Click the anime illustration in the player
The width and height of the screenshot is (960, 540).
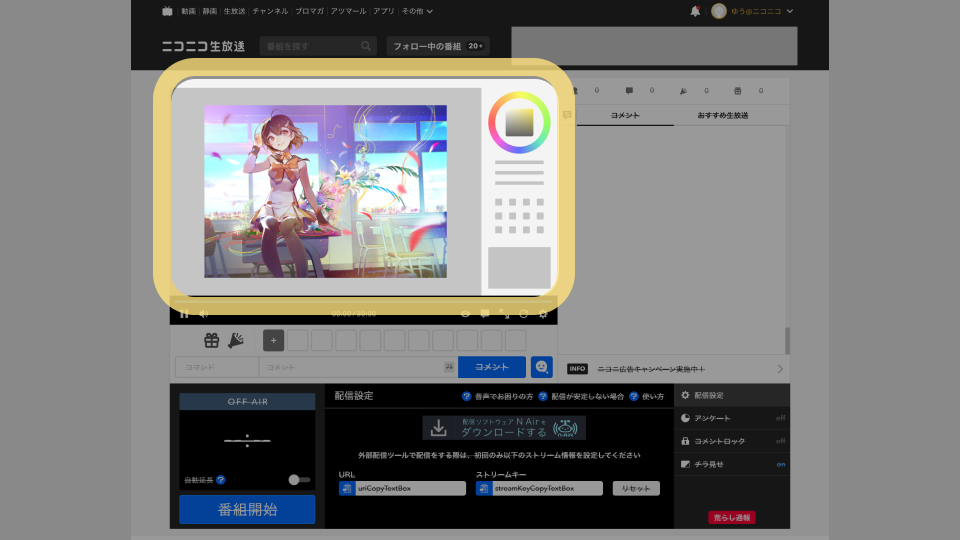click(x=325, y=191)
